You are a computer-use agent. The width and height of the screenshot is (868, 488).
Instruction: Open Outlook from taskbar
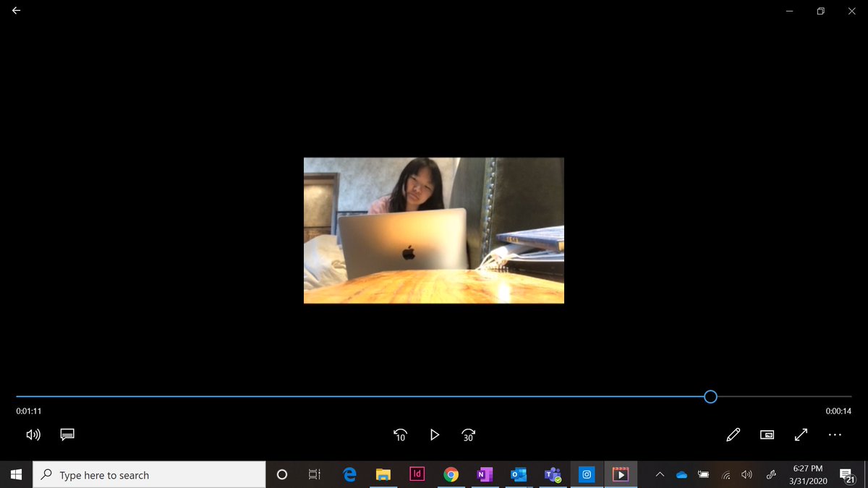click(x=518, y=475)
